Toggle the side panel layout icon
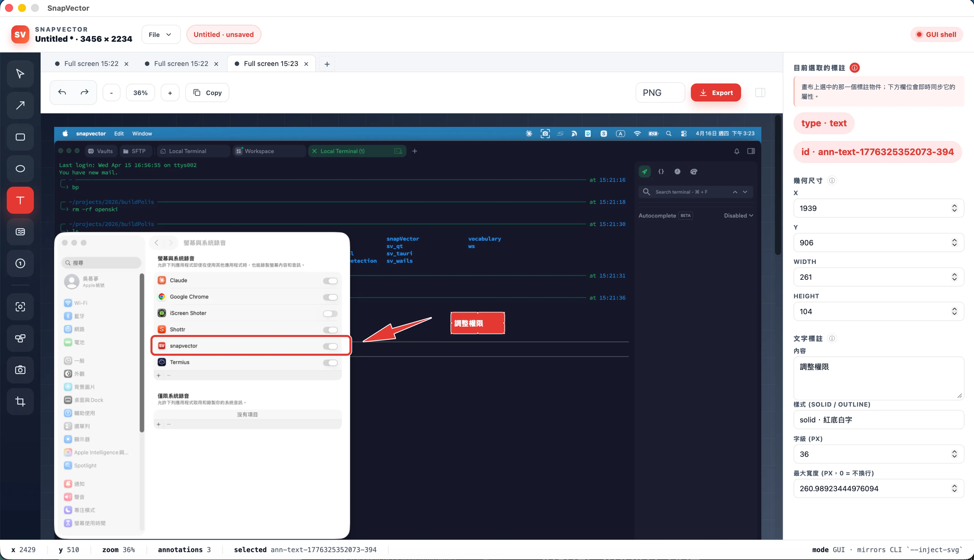 coord(760,92)
